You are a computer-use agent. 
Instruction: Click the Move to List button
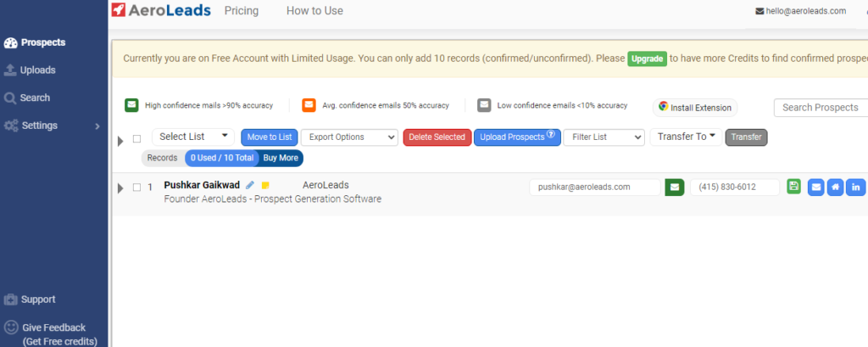click(x=270, y=137)
